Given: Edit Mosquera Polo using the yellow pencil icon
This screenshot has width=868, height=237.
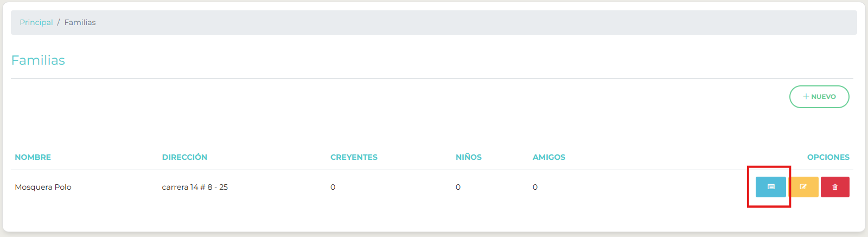Looking at the screenshot, I should tap(803, 187).
